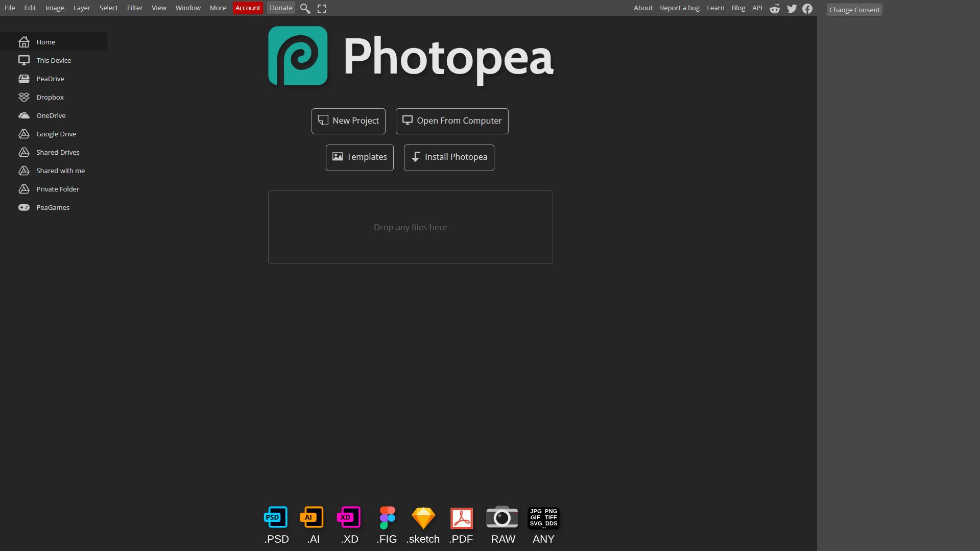
Task: Select the Dropbox label in the sidebar
Action: 50,97
